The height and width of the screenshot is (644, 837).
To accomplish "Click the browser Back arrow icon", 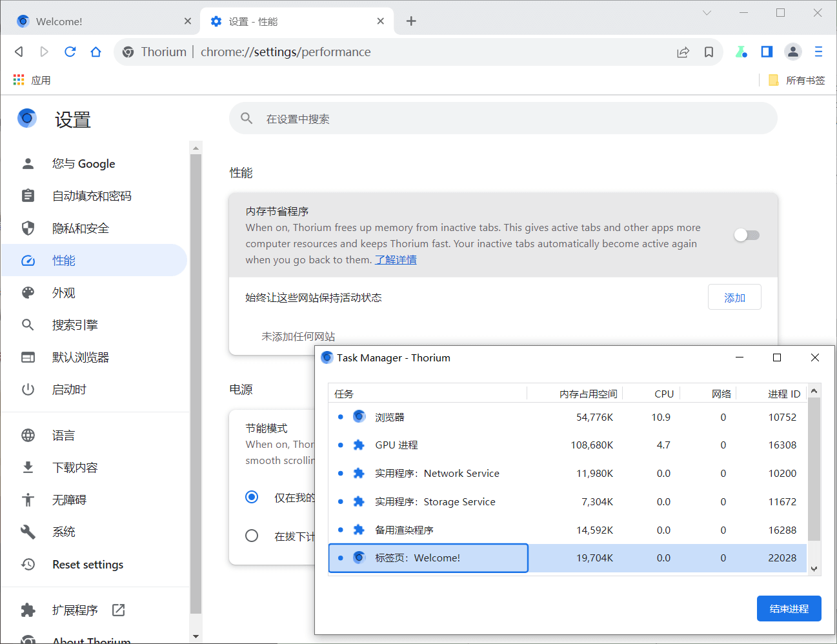I will click(19, 52).
